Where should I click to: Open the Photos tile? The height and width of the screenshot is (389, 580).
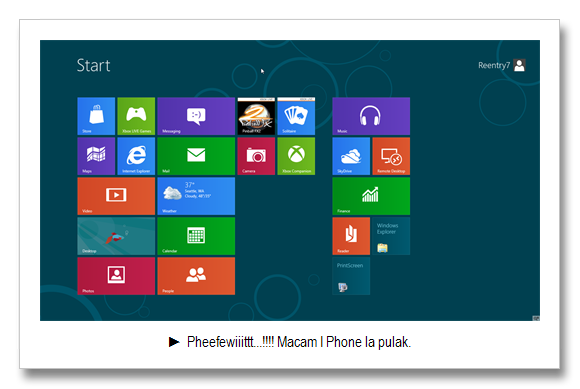[116, 276]
